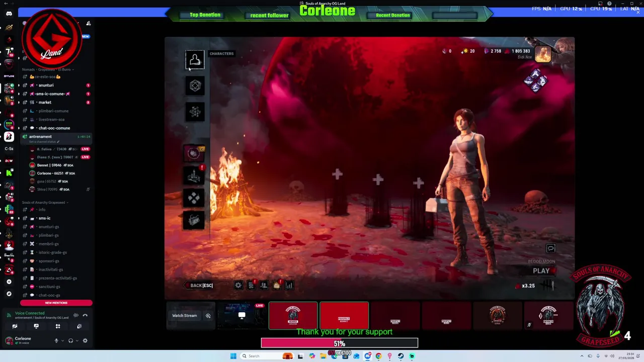Click the game friends icon in bottom bar

coord(264,285)
